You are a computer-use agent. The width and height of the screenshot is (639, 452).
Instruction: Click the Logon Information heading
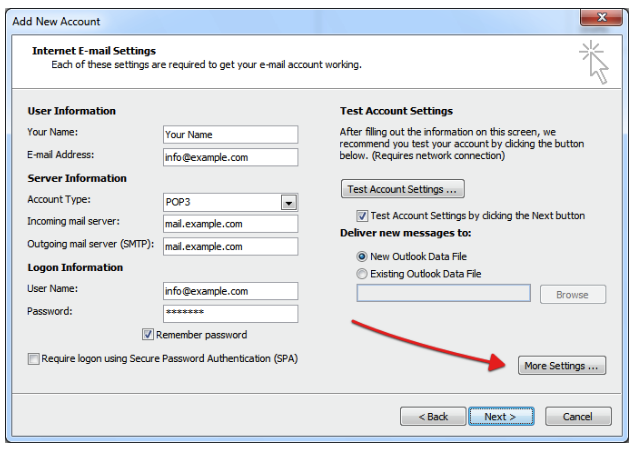tap(75, 267)
